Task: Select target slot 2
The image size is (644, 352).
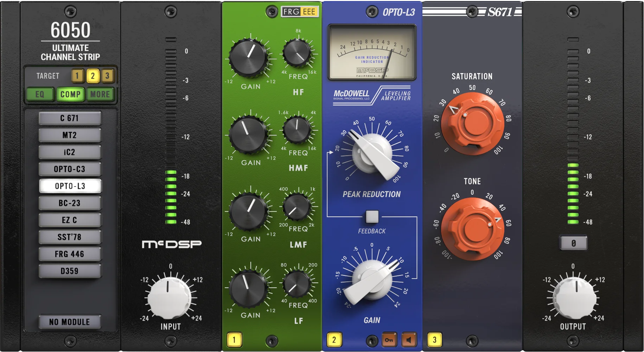Action: coord(93,76)
